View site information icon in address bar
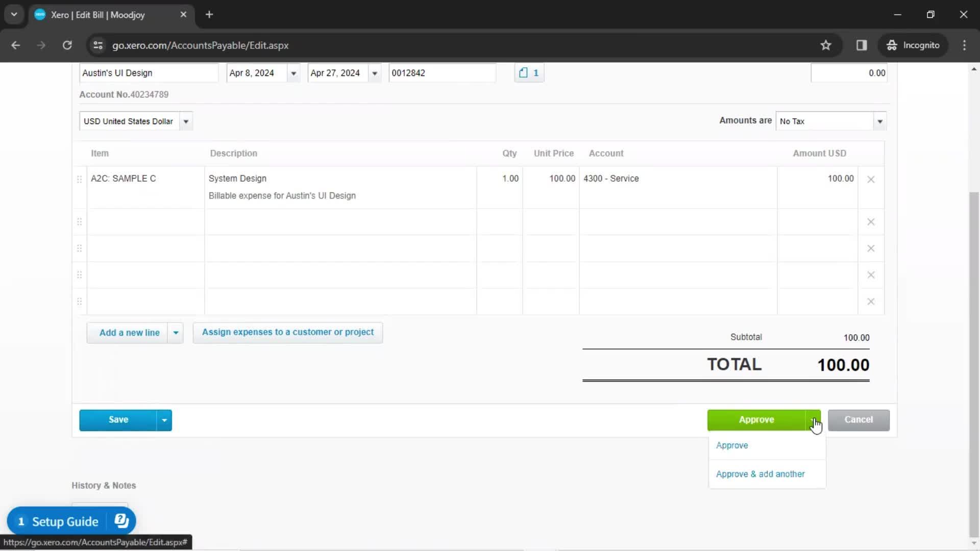The image size is (980, 551). coord(98,45)
